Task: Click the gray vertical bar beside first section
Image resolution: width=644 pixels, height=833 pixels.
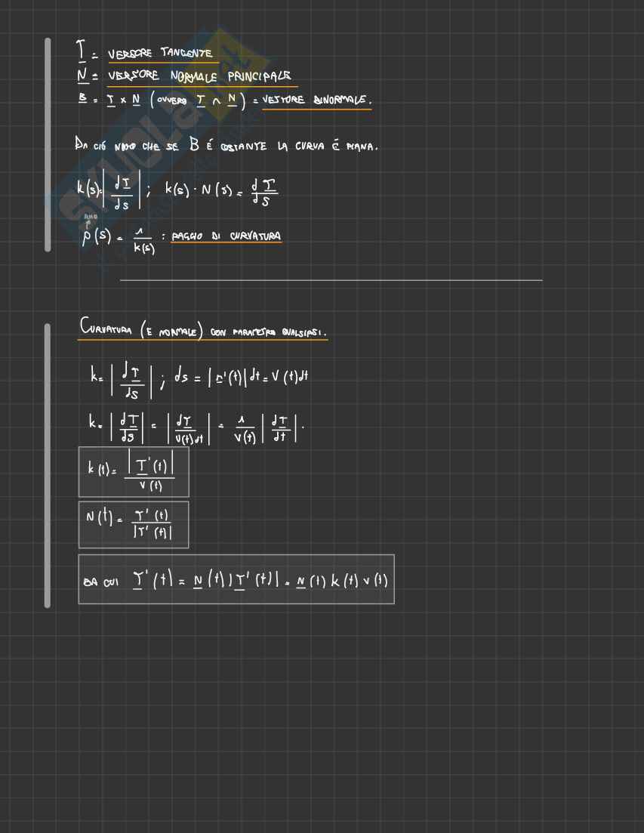Action: [x=48, y=144]
